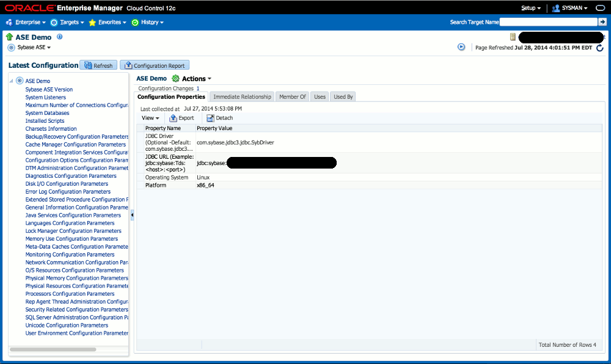Select Error Log Configuration Parameters item
The width and height of the screenshot is (611, 364).
(68, 192)
